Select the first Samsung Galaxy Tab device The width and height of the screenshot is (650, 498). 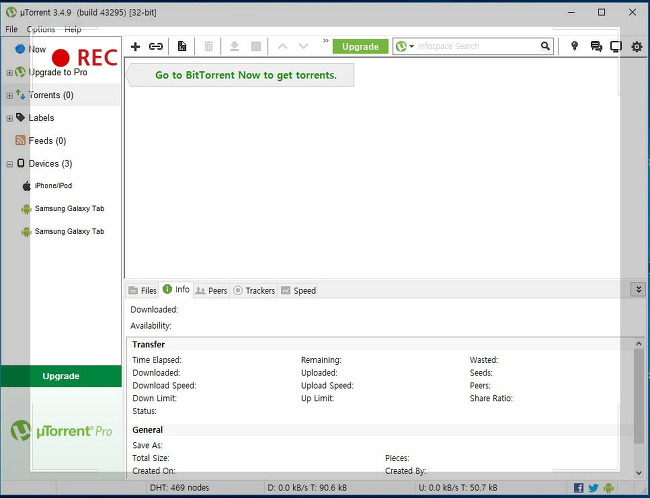click(x=69, y=209)
